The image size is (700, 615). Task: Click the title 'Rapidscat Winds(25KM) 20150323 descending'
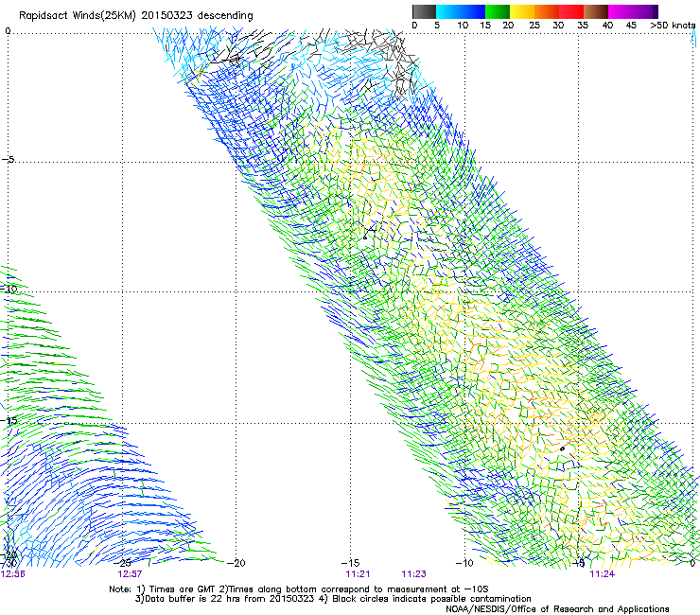[135, 16]
